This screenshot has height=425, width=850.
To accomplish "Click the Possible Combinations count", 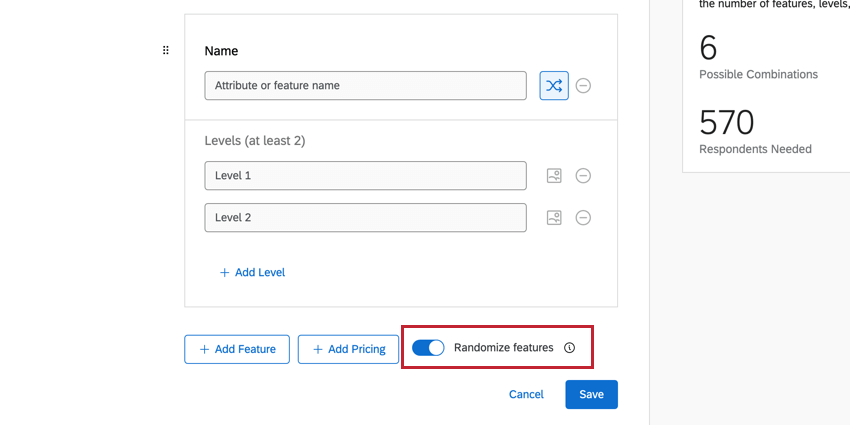I will tap(708, 48).
